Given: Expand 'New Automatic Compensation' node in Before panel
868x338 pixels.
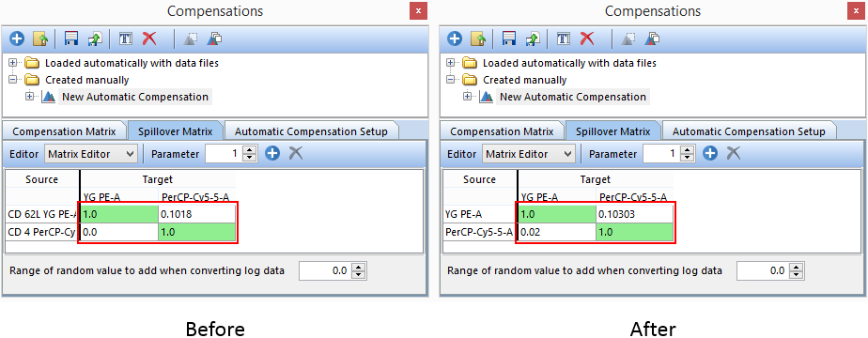Looking at the screenshot, I should (30, 97).
